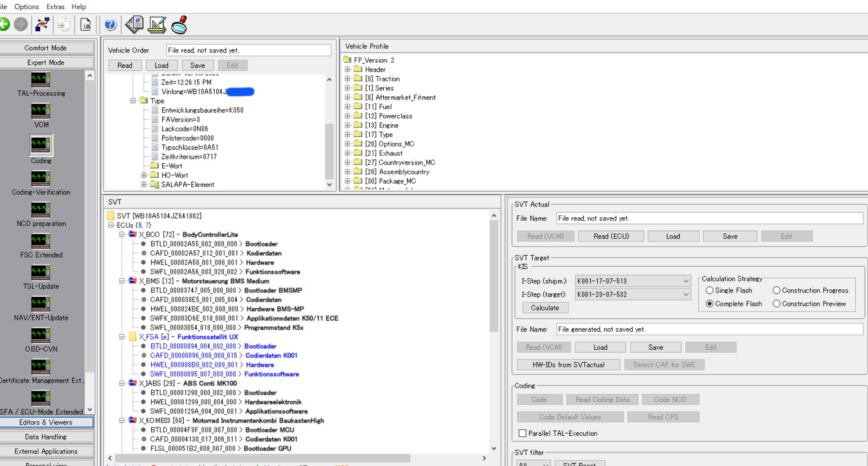Open the Options menu
This screenshot has height=466, width=868.
click(x=27, y=7)
